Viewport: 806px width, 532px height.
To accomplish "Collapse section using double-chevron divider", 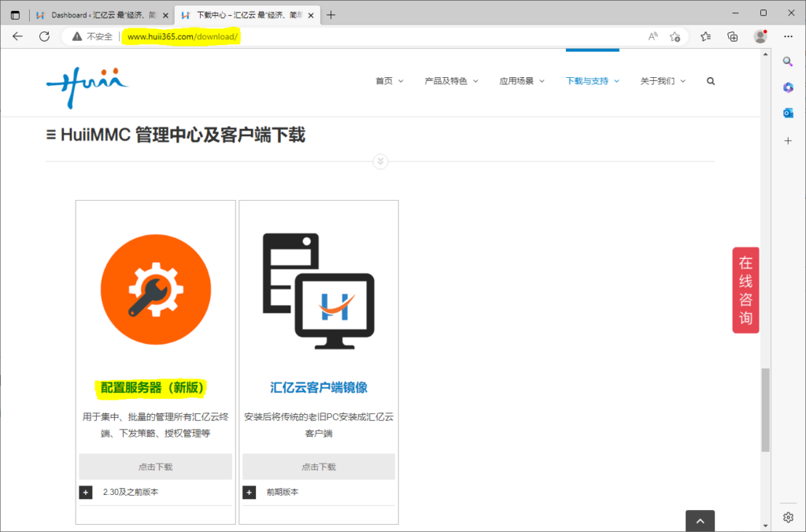I will click(380, 161).
